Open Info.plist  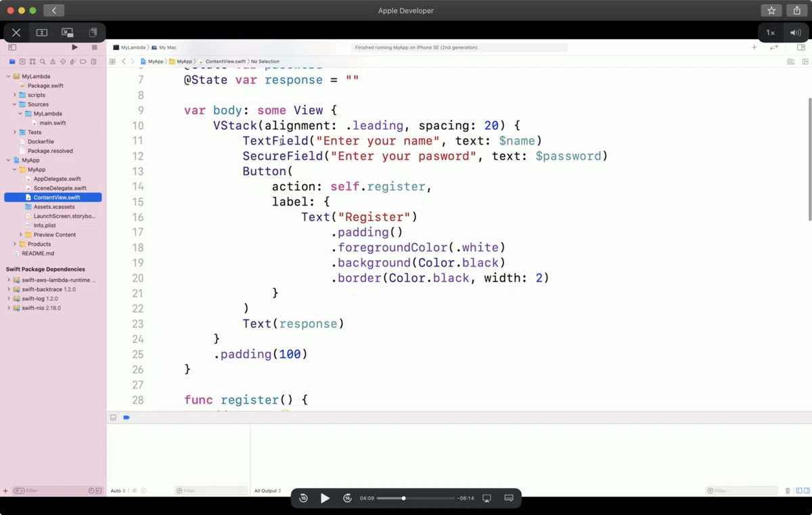pyautogui.click(x=44, y=225)
